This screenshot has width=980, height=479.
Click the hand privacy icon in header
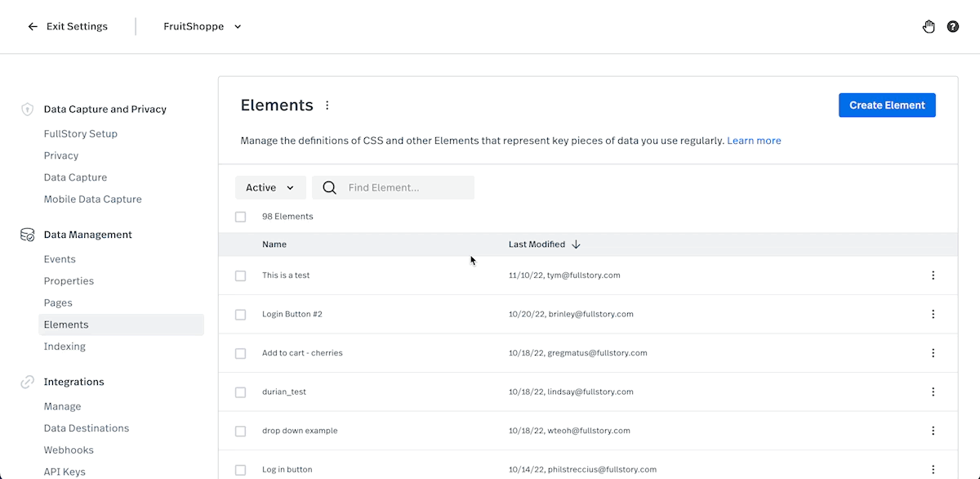click(929, 27)
